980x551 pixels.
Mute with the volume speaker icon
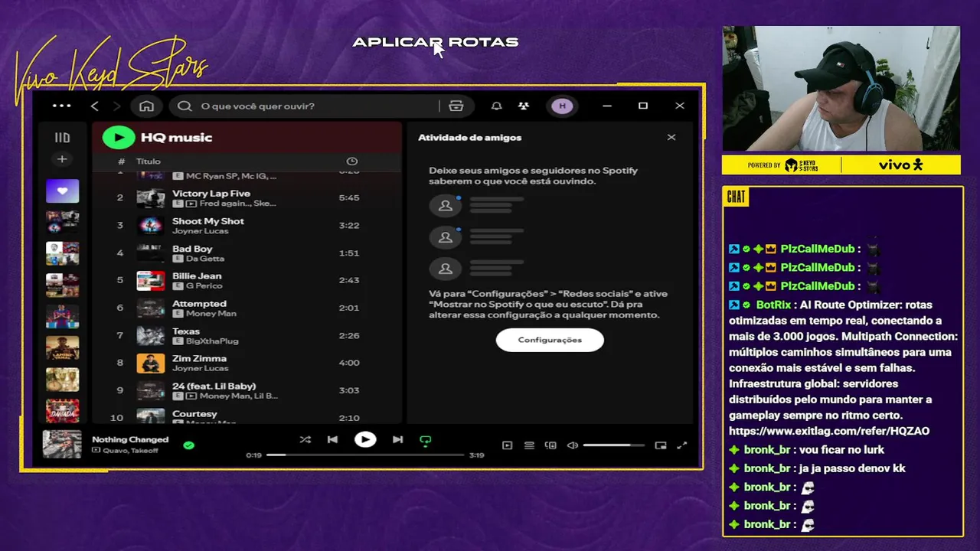point(573,445)
